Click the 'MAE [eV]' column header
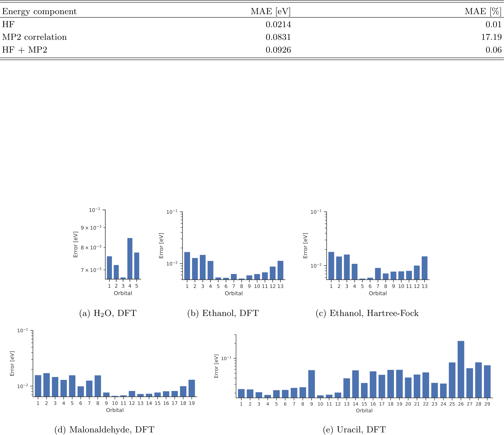 (x=271, y=11)
